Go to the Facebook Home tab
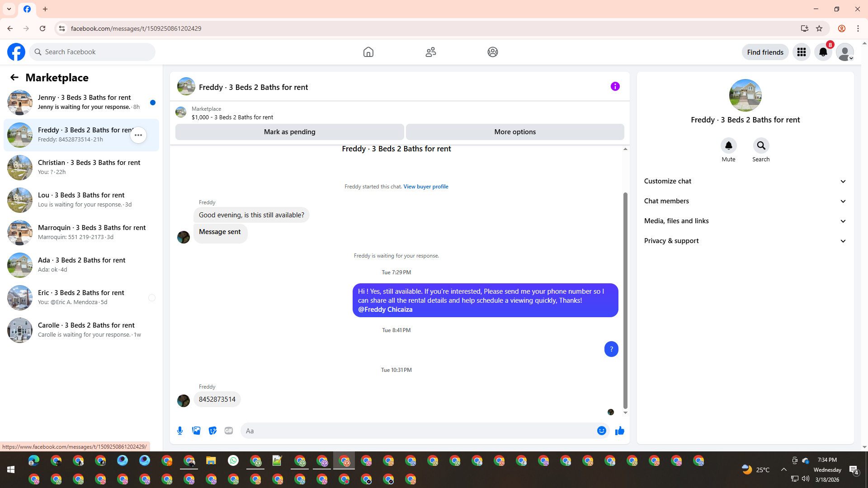The width and height of the screenshot is (868, 488). point(368,52)
